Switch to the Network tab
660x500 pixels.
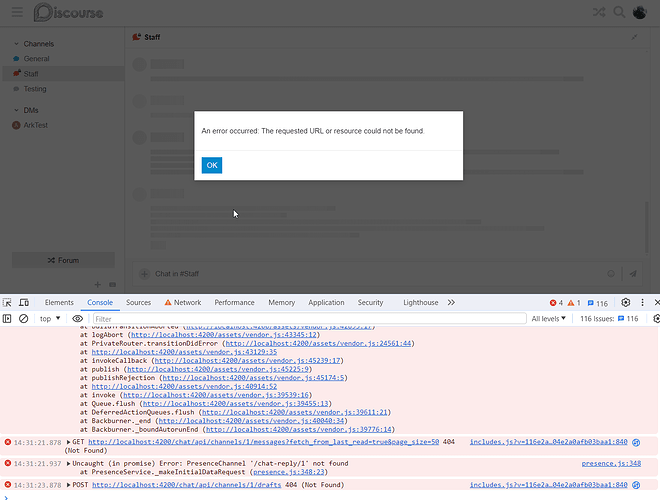[x=183, y=303]
